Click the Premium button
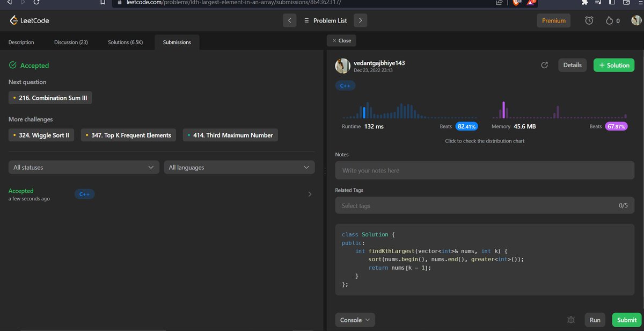 (x=553, y=20)
